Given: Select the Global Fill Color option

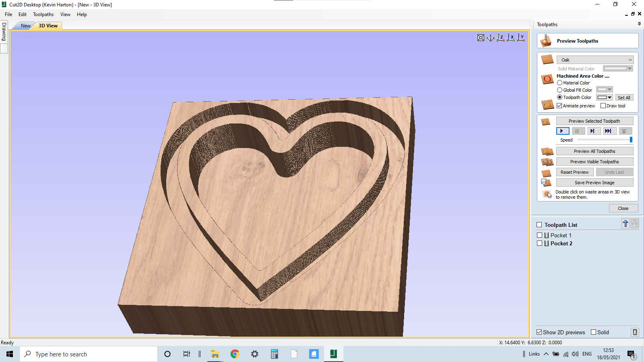Looking at the screenshot, I should 559,90.
